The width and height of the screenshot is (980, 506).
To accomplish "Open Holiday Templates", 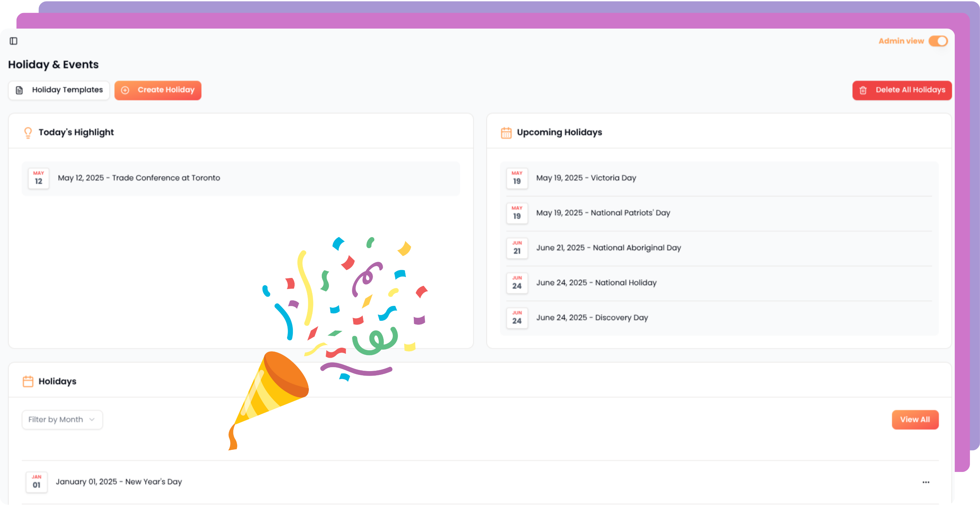I will click(59, 90).
